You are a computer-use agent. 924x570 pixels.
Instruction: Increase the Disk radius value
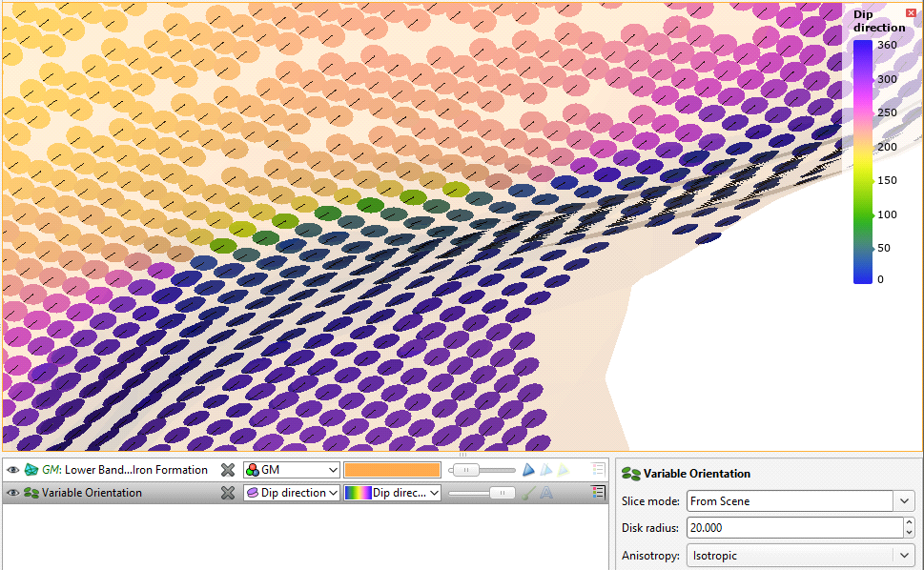(910, 522)
